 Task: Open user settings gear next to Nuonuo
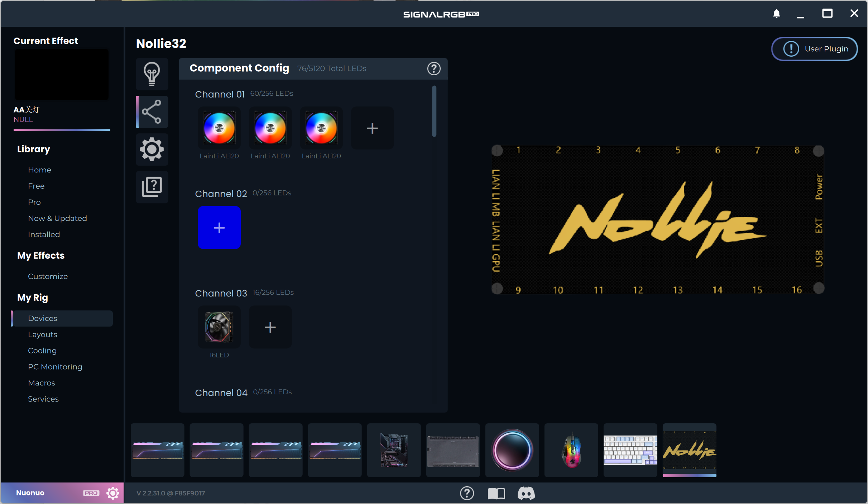[113, 493]
